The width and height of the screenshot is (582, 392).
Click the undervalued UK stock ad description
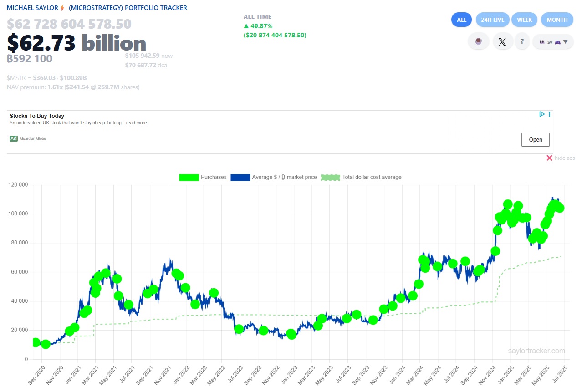pyautogui.click(x=79, y=123)
